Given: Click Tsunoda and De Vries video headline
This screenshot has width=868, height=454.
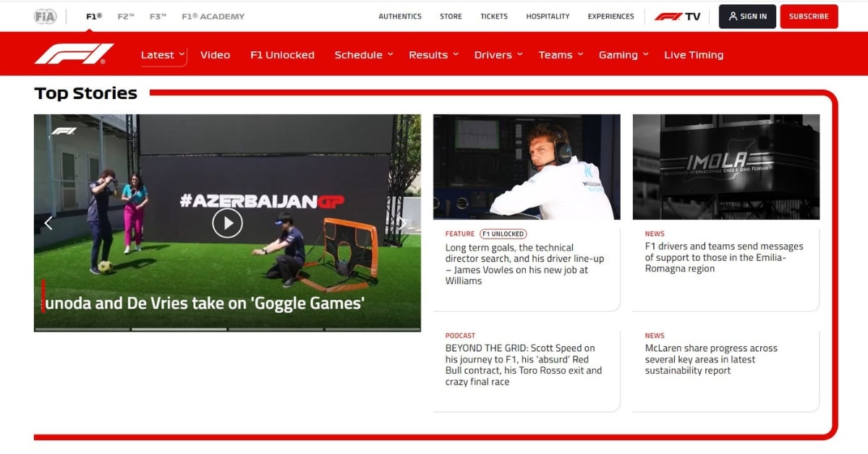Looking at the screenshot, I should (x=204, y=303).
